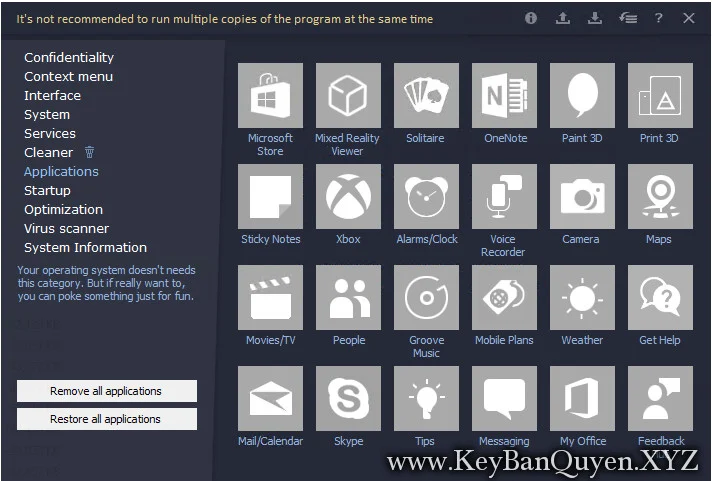Select the People app tile
The width and height of the screenshot is (712, 481).
pyautogui.click(x=348, y=298)
